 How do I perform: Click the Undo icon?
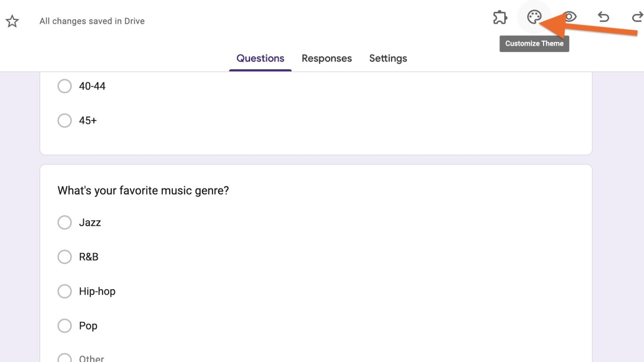click(x=604, y=18)
